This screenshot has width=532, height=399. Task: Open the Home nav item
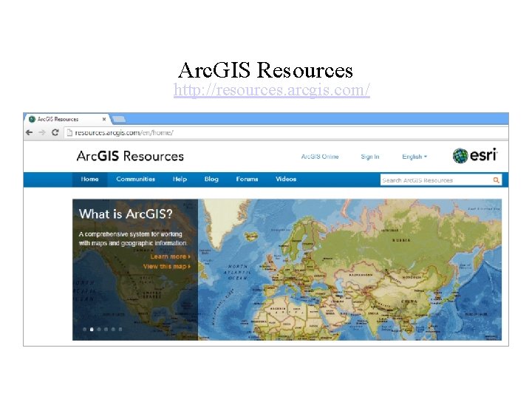[90, 179]
